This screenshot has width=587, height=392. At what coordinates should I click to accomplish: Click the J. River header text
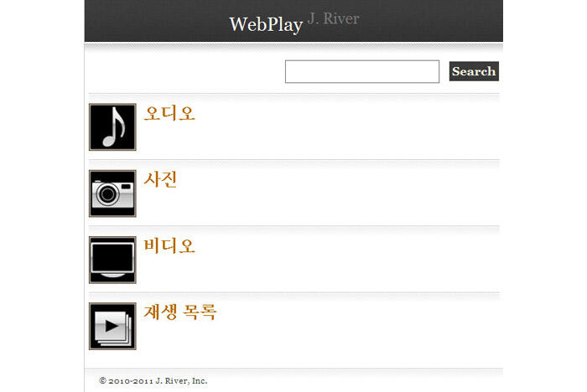point(333,18)
